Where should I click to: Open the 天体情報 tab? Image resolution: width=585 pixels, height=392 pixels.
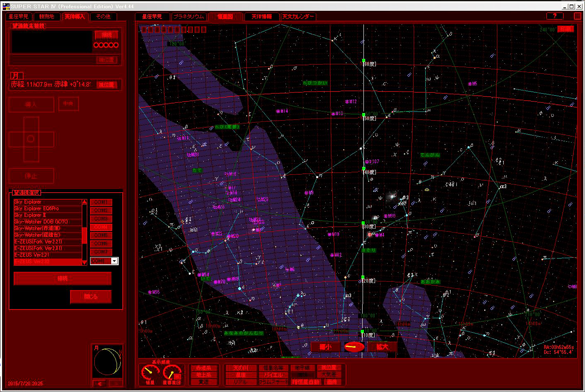(x=262, y=17)
